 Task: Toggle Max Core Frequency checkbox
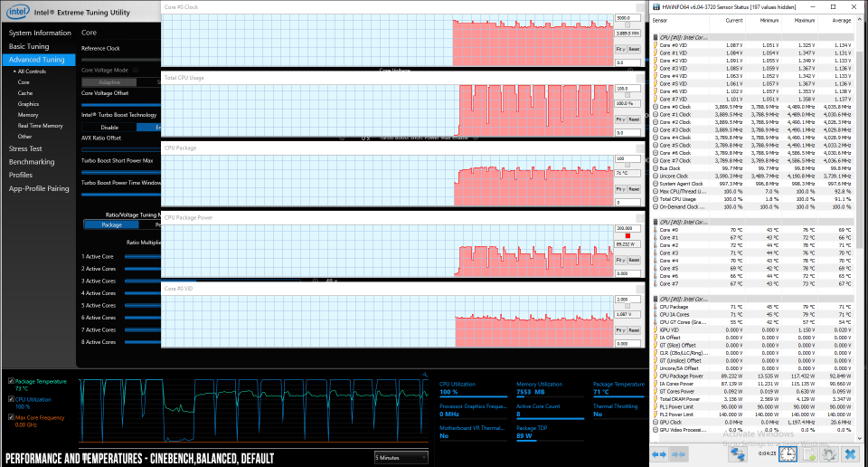[10, 415]
